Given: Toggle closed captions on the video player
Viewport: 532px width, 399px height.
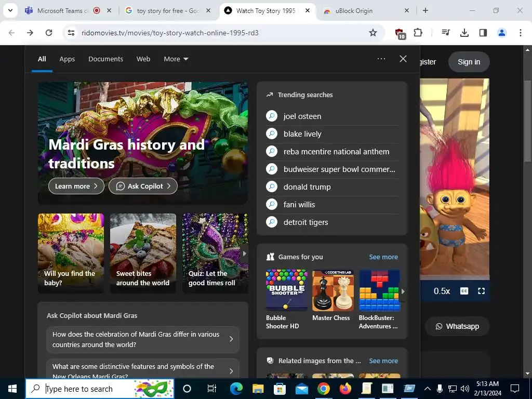Looking at the screenshot, I should coord(464,291).
